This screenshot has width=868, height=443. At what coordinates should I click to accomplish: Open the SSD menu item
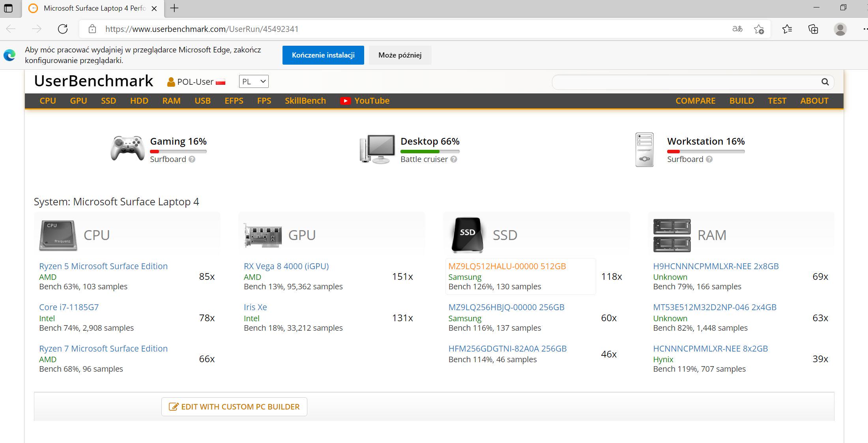108,101
